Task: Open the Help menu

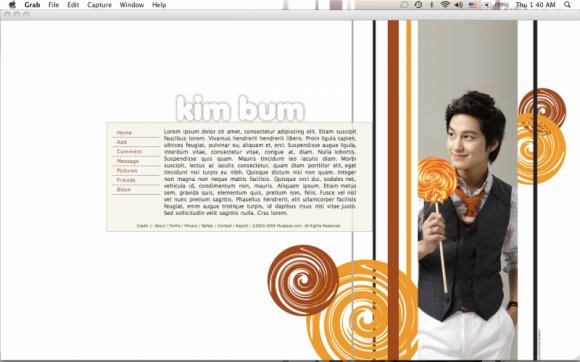Action: (x=159, y=5)
